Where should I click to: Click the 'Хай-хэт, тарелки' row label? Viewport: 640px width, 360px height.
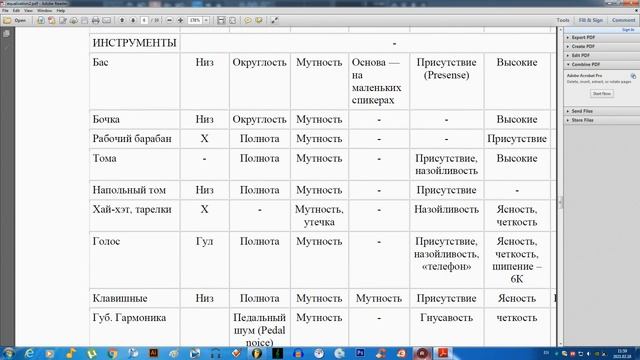pyautogui.click(x=132, y=209)
